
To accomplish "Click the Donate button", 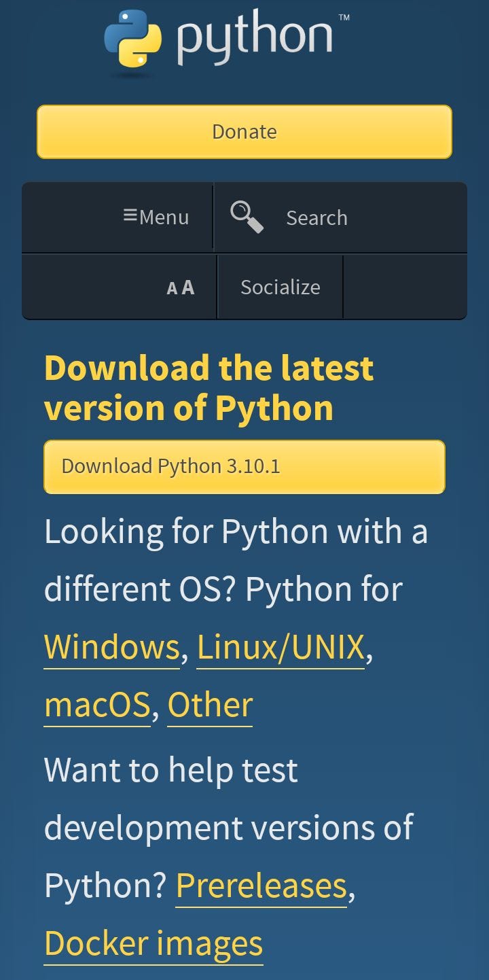I will click(244, 132).
